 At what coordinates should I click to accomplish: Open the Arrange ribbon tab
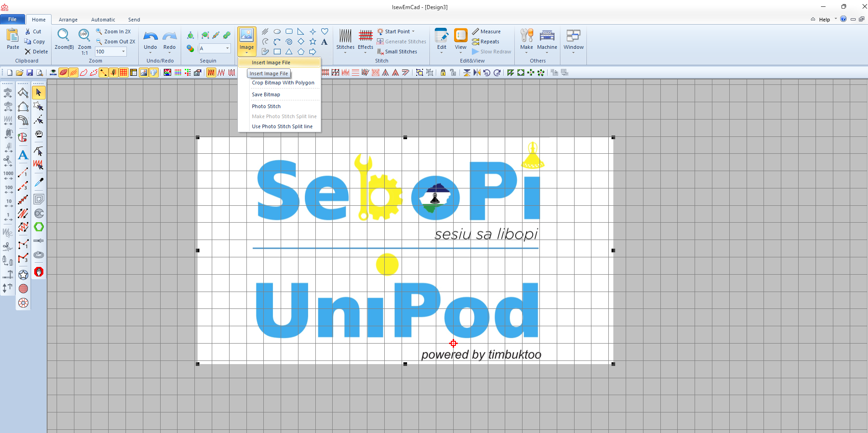click(68, 20)
